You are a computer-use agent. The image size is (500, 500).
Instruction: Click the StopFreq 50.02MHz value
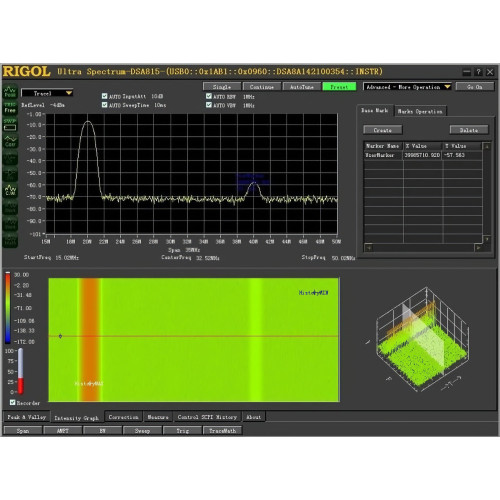343,258
